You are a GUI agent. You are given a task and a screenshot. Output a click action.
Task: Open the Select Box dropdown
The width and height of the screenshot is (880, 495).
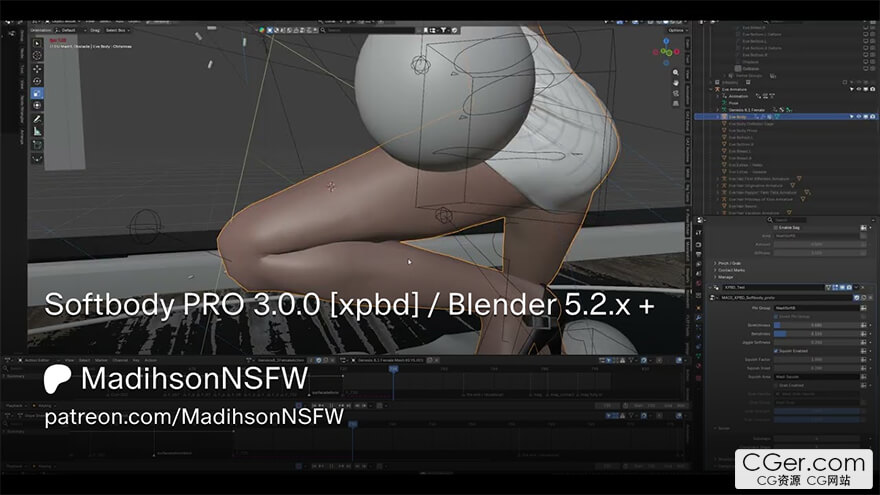pos(117,30)
